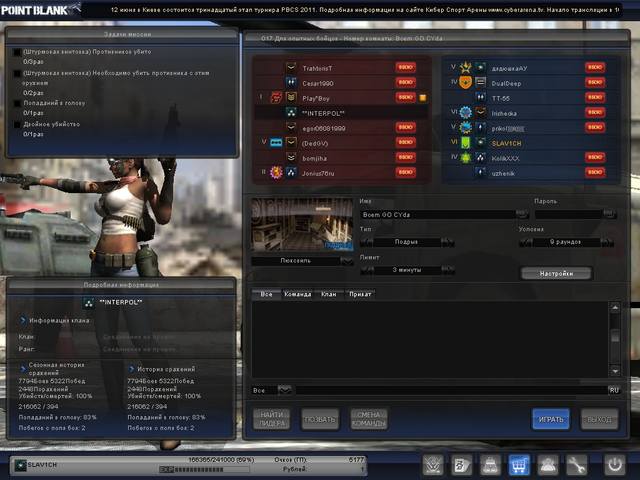Open the community friends icon
640x480 pixels.
(548, 464)
